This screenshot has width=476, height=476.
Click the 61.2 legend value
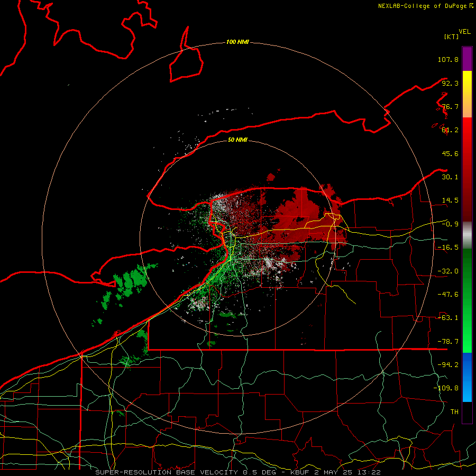pyautogui.click(x=450, y=130)
